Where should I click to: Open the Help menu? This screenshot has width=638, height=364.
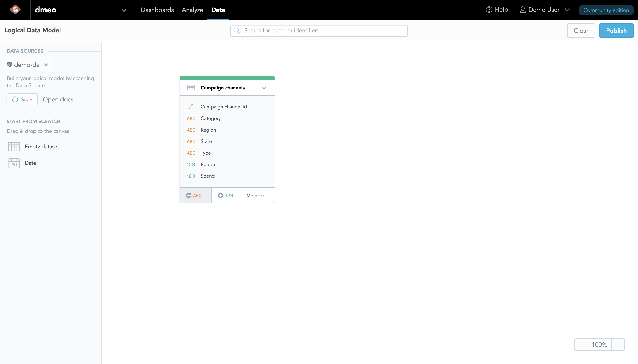pyautogui.click(x=497, y=10)
